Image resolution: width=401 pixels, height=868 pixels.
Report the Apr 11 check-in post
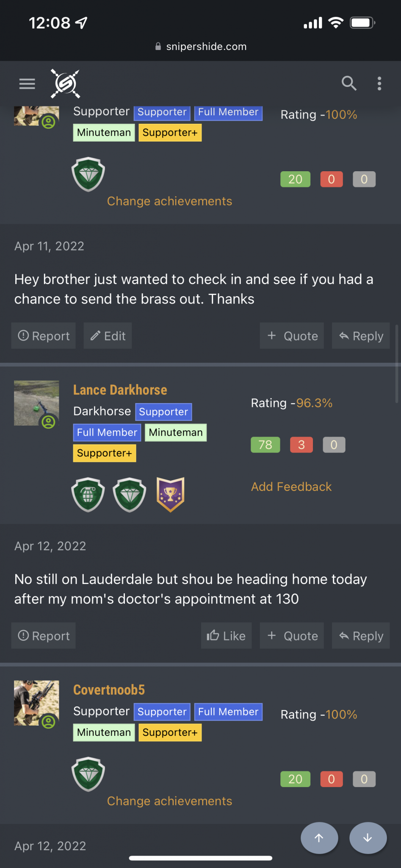pos(44,336)
